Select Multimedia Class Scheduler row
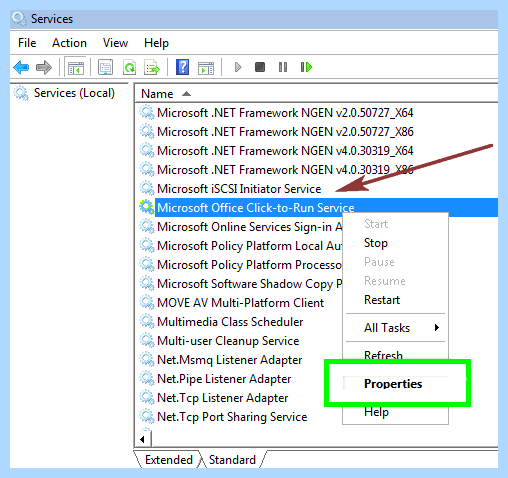The height and width of the screenshot is (478, 508). 230,322
